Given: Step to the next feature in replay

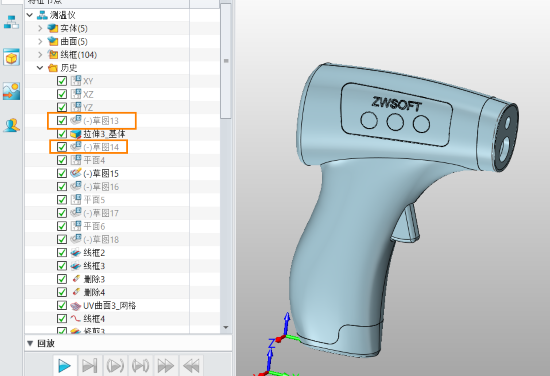Looking at the screenshot, I should pos(90,366).
